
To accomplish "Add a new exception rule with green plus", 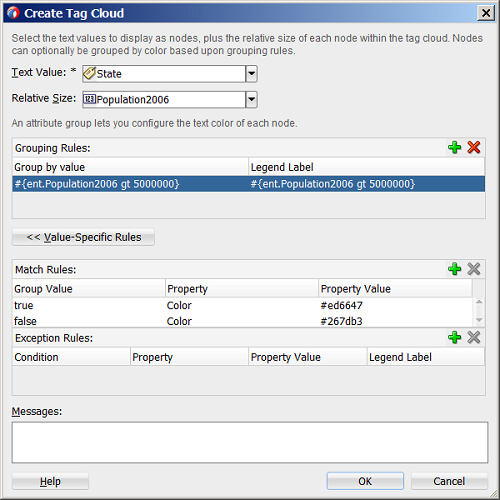I will tap(454, 337).
